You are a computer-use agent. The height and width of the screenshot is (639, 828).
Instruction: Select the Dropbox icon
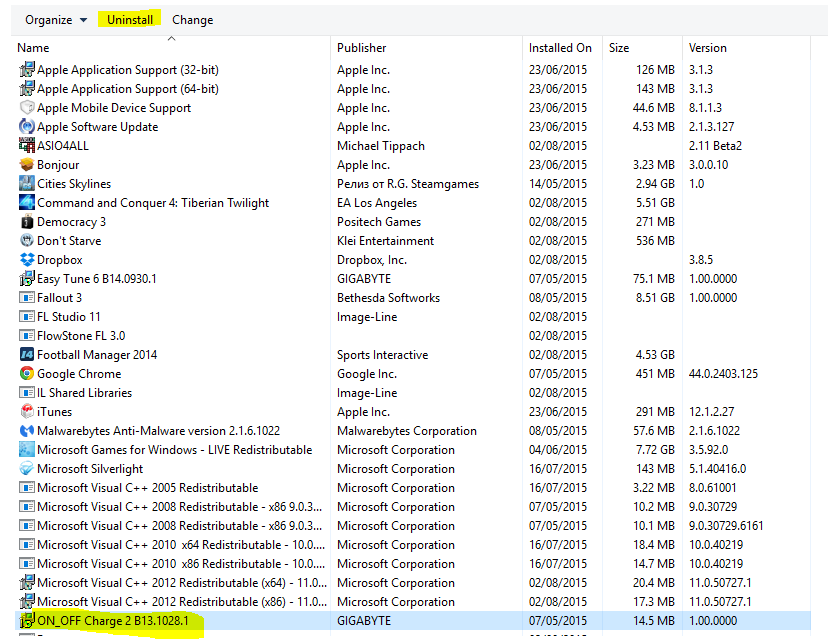point(27,260)
